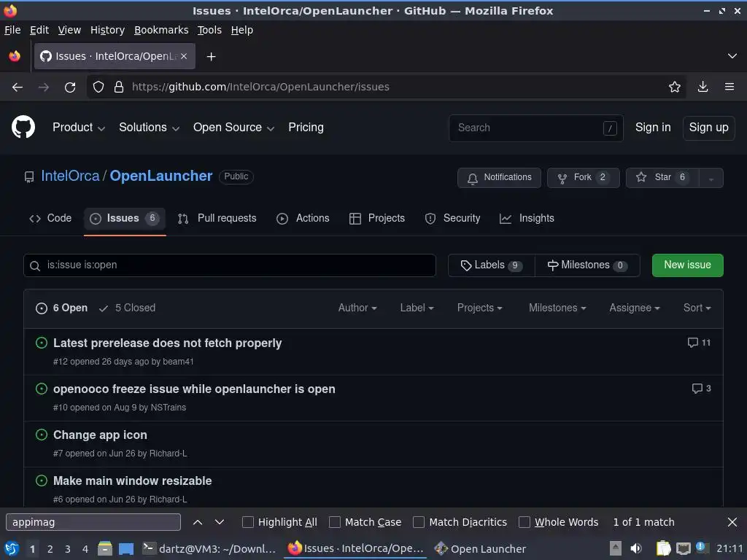Click the network monitor tray icon

pos(683,549)
